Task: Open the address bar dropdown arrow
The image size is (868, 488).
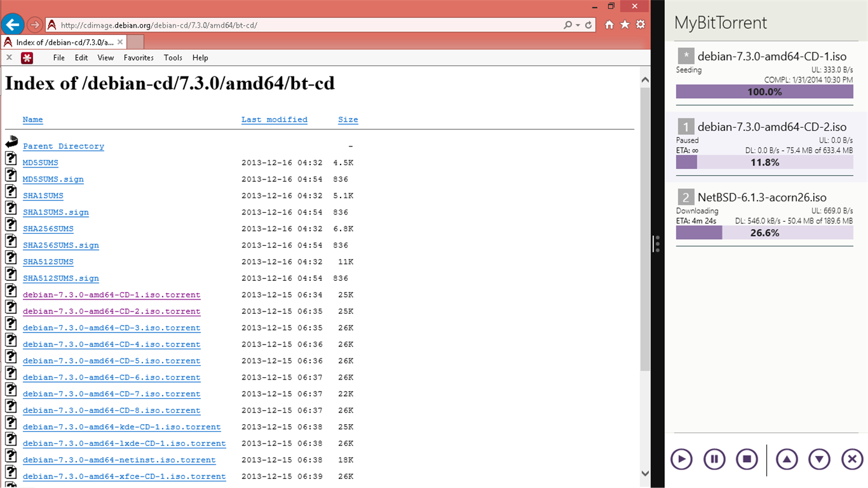Action: (577, 25)
